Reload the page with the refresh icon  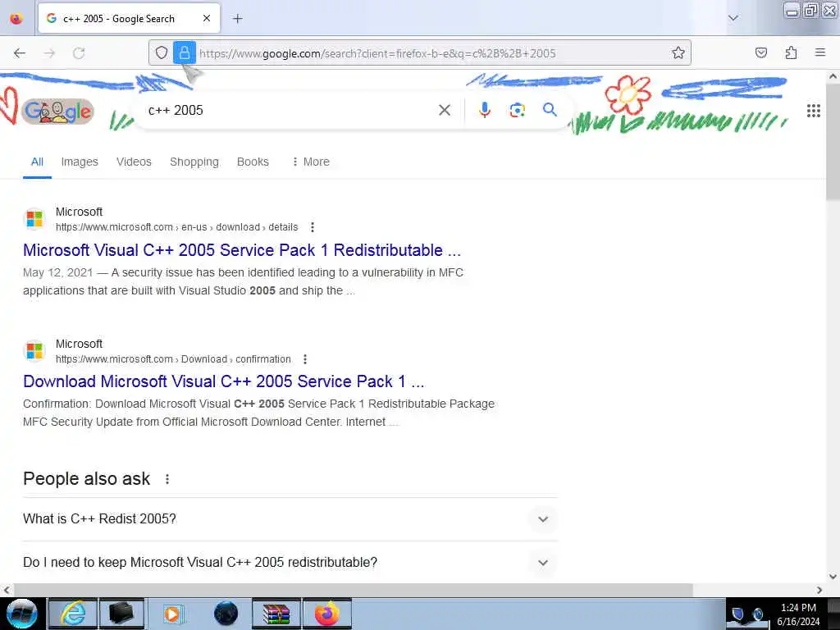coord(79,53)
